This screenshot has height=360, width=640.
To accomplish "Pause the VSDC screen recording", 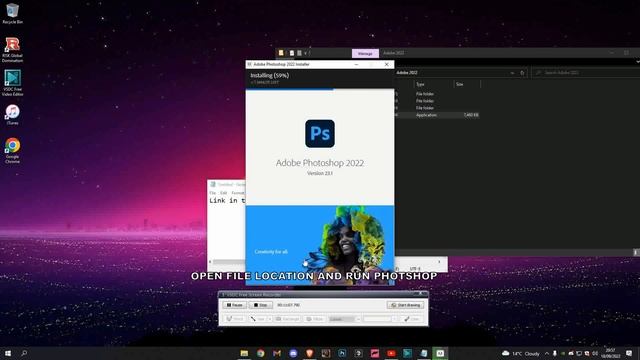I will [x=234, y=305].
